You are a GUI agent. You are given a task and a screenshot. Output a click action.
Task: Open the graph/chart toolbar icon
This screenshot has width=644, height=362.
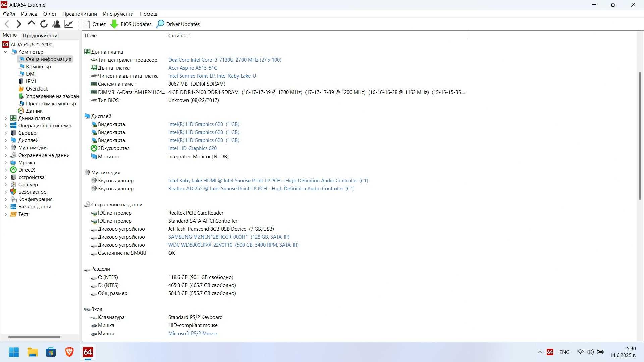69,24
